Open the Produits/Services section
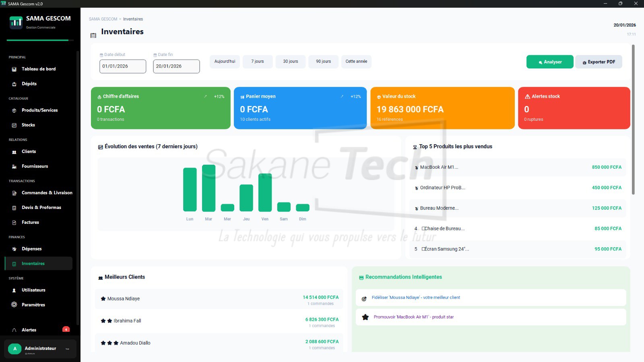The image size is (644, 362). click(x=39, y=110)
